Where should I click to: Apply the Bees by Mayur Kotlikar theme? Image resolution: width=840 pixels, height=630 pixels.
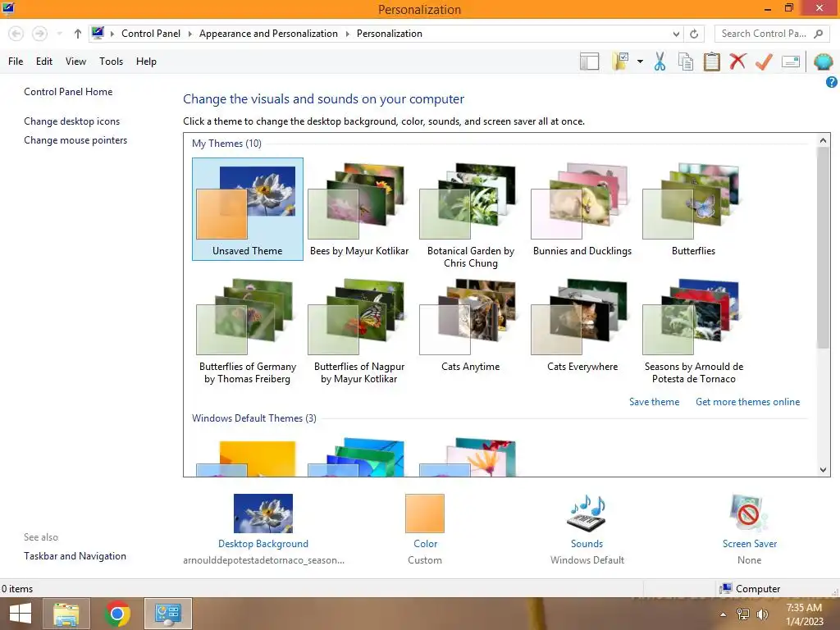tap(359, 209)
